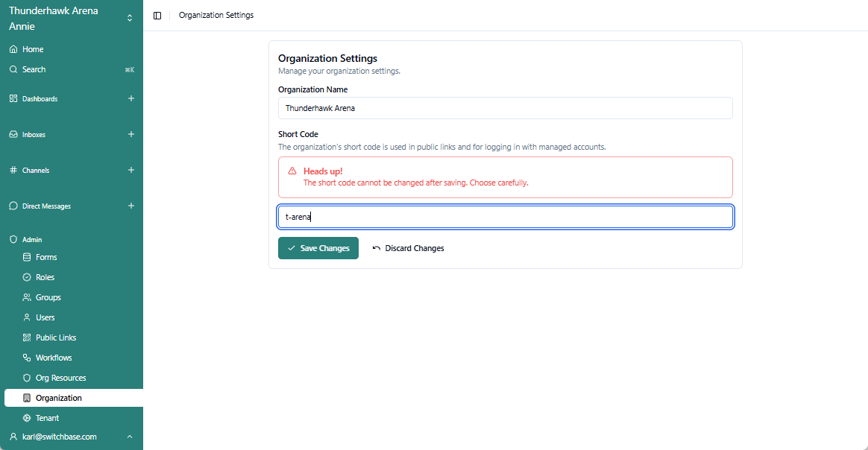Open the Forms admin page
The image size is (868, 450).
coord(46,257)
